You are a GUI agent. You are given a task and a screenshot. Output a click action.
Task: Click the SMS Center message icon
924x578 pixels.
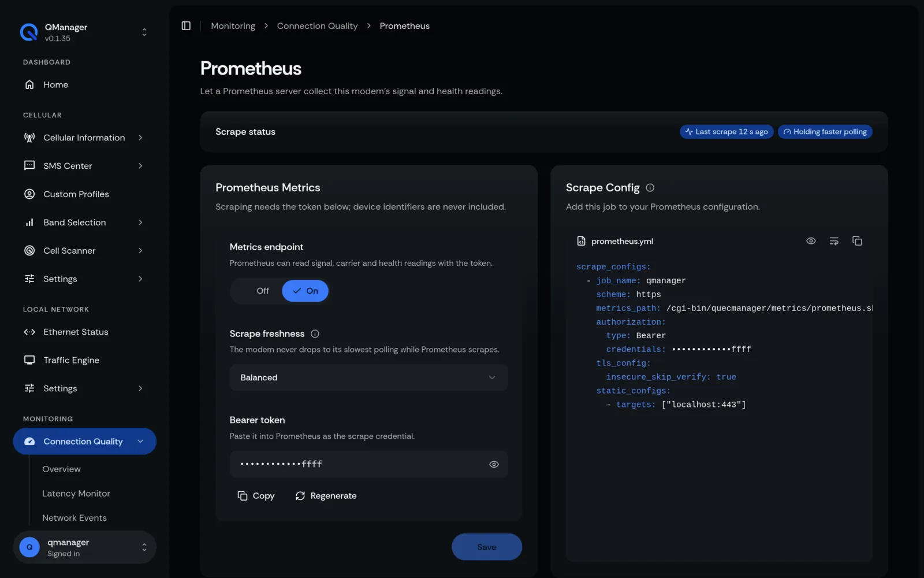29,166
